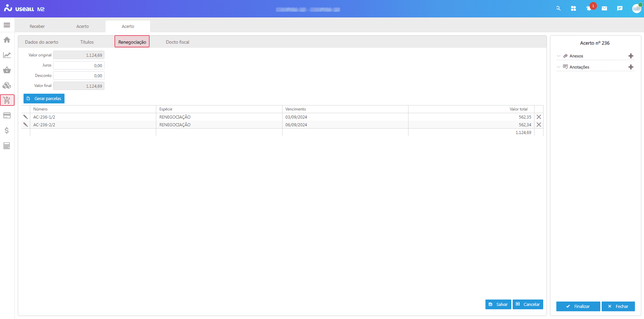Image resolution: width=644 pixels, height=319 pixels.
Task: Open the shopping basket sidebar icon
Action: 7,70
